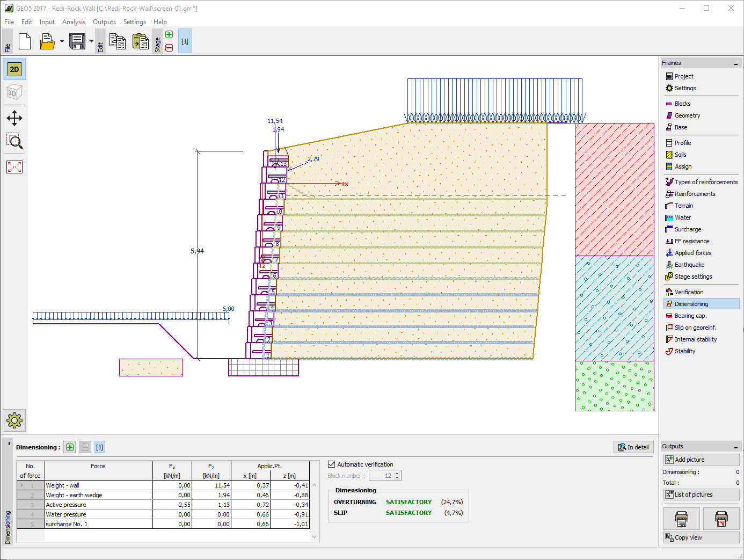
Task: Create a new project using the blank page icon
Action: (25, 41)
